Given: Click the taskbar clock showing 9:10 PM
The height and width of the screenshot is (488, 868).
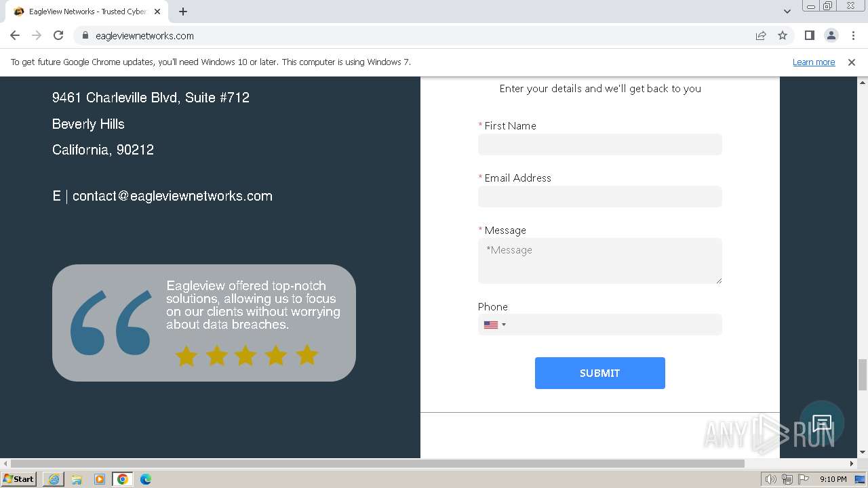Looking at the screenshot, I should (x=833, y=479).
